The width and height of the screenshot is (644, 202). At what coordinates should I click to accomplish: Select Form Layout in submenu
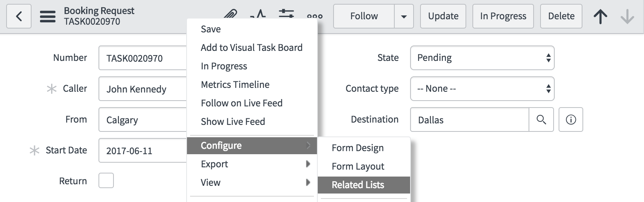[364, 166]
